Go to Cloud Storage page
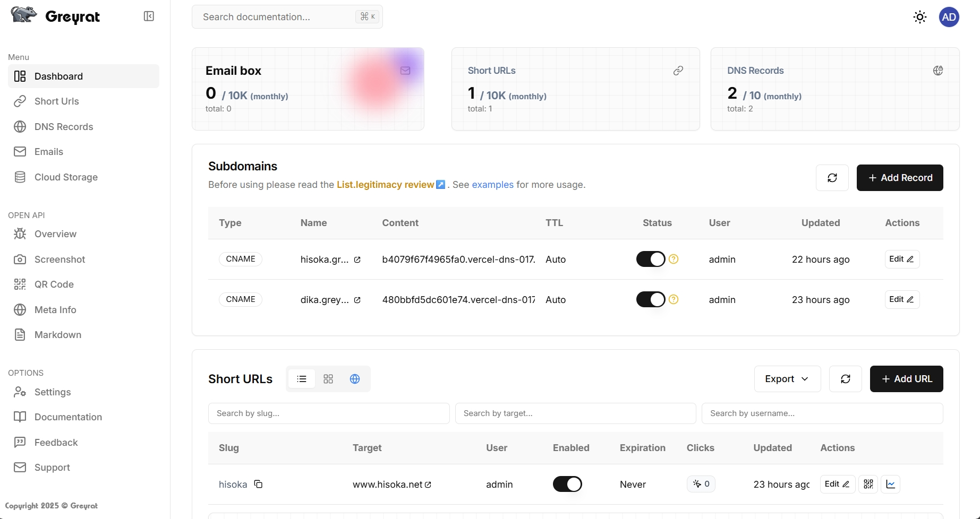This screenshot has height=519, width=980. point(66,177)
